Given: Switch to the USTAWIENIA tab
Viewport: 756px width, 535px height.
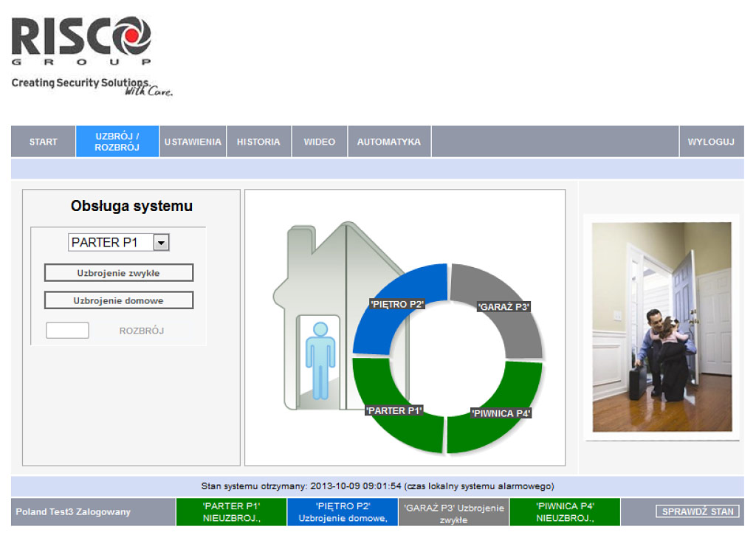Looking at the screenshot, I should point(193,142).
